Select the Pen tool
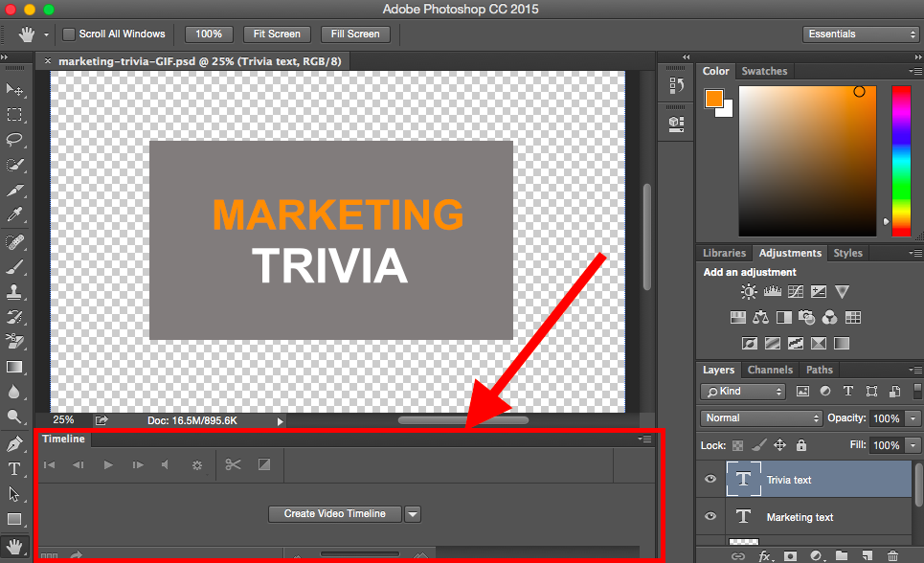 14,444
